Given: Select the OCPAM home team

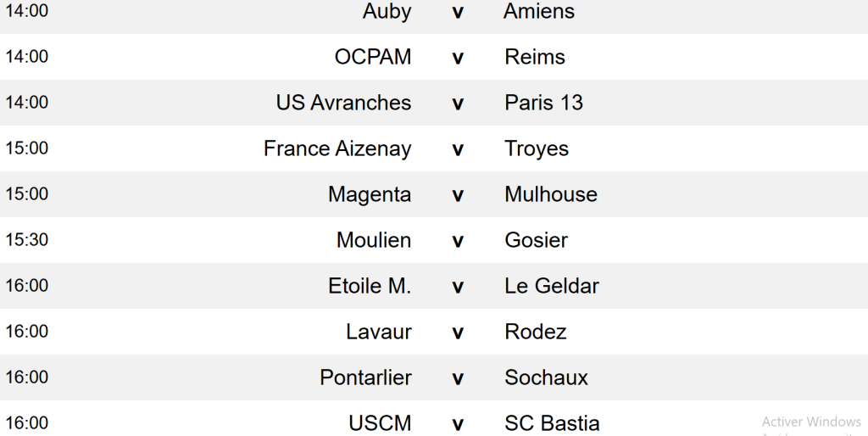Looking at the screenshot, I should coord(373,58).
